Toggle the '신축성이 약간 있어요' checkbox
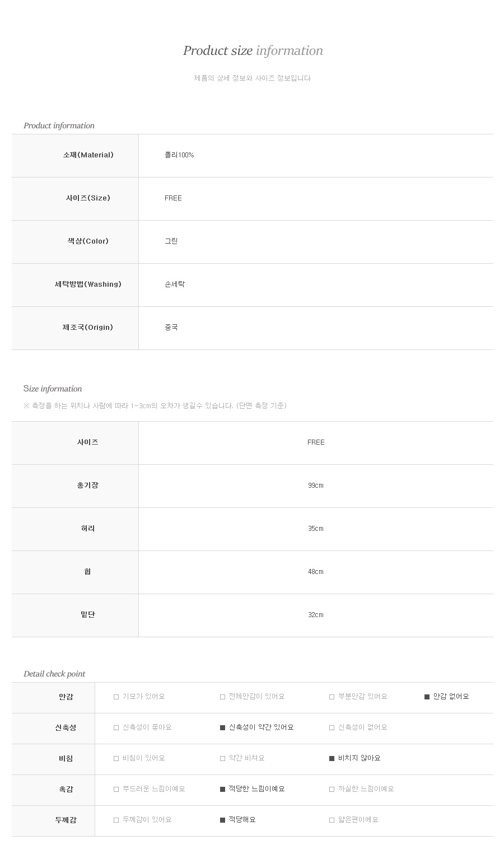504x868 pixels. click(x=222, y=728)
